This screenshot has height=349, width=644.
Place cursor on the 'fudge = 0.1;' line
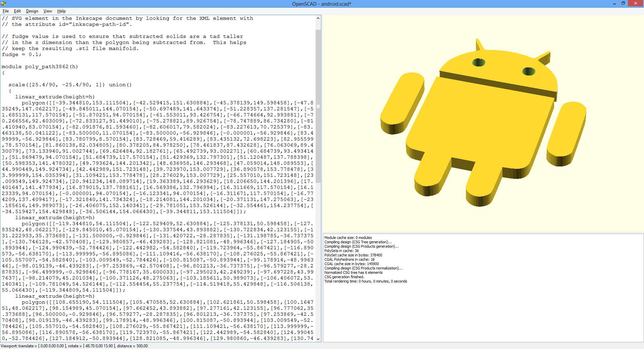click(22, 54)
